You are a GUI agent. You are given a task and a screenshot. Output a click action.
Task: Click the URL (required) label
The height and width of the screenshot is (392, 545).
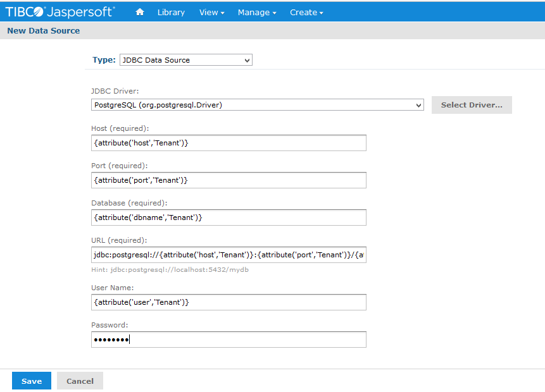click(x=119, y=240)
